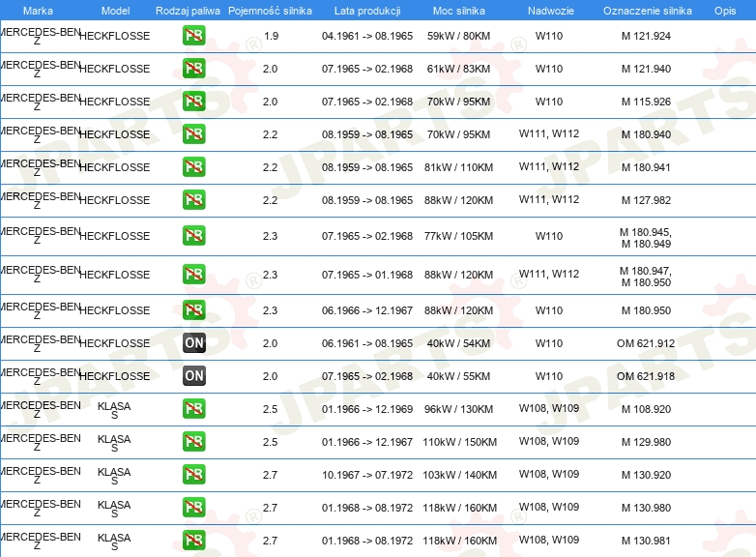Click production years 04.1961 -> 08.1965
Viewport: 756px width, 557px height.
367,36
